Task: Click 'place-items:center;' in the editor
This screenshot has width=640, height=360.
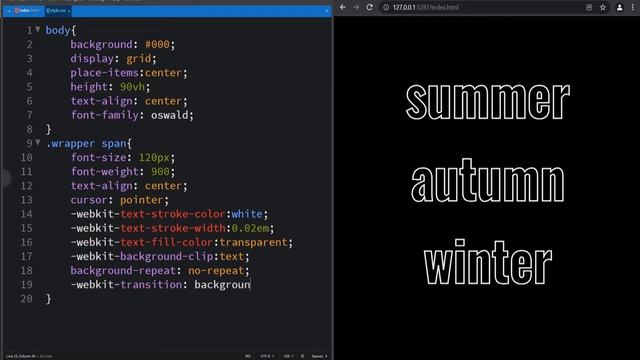Action: (x=129, y=73)
